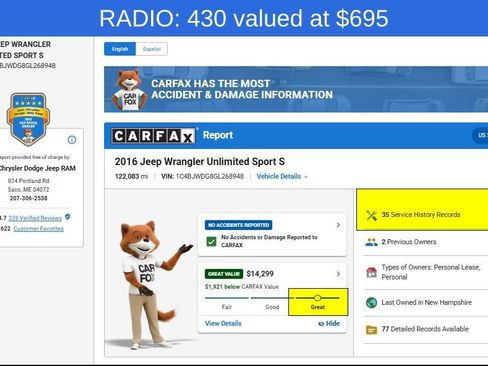488x366 pixels.
Task: Open Customer Favorites link
Action: tap(38, 229)
